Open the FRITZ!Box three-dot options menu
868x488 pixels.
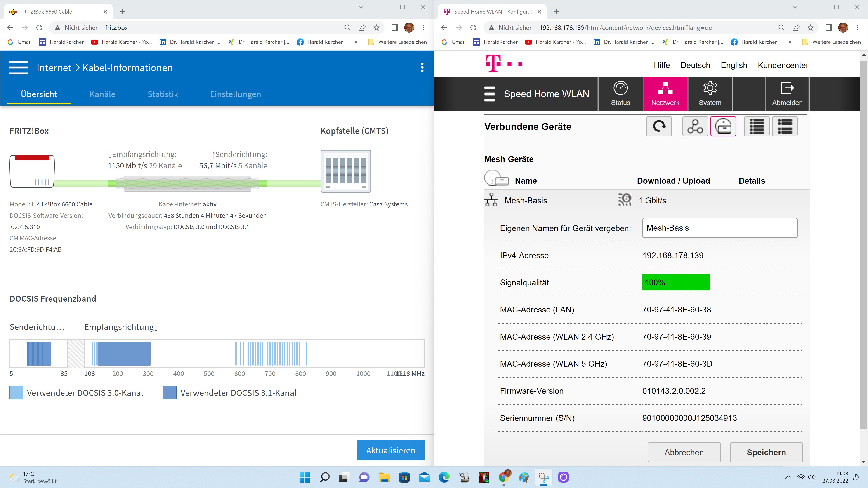[x=422, y=68]
